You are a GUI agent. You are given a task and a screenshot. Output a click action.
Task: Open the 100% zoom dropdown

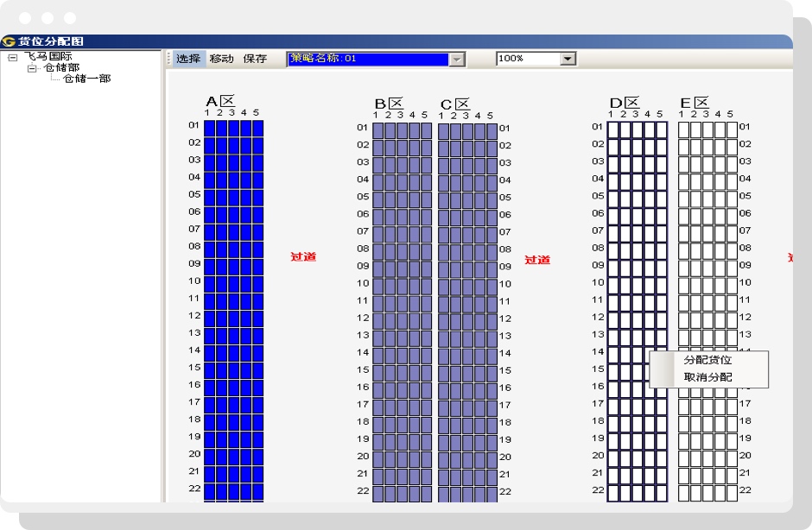pos(568,59)
